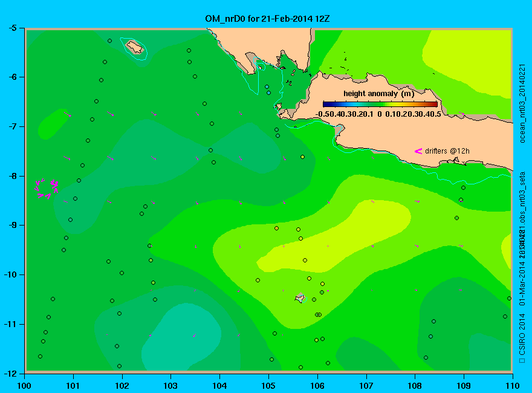Click the '-6' latitude axis label
This screenshot has height=393, width=532.
[12, 77]
